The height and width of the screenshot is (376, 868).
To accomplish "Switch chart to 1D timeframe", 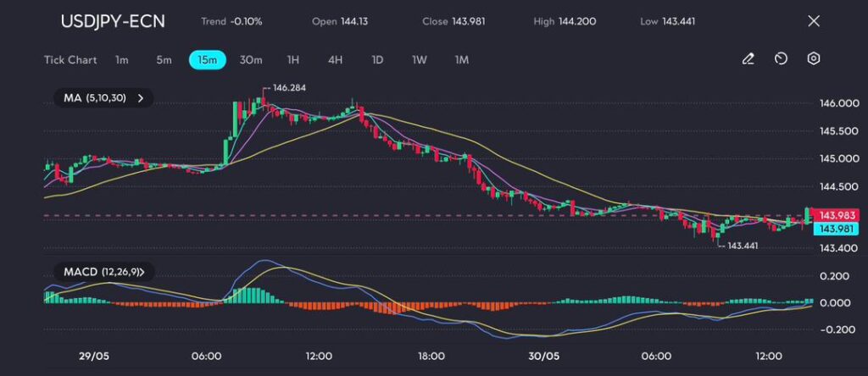I will pos(378,60).
